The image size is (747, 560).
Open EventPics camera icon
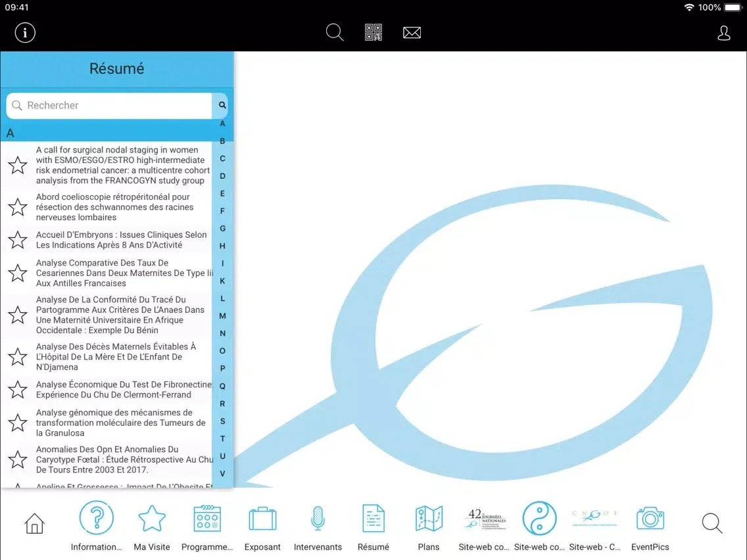coord(650,518)
